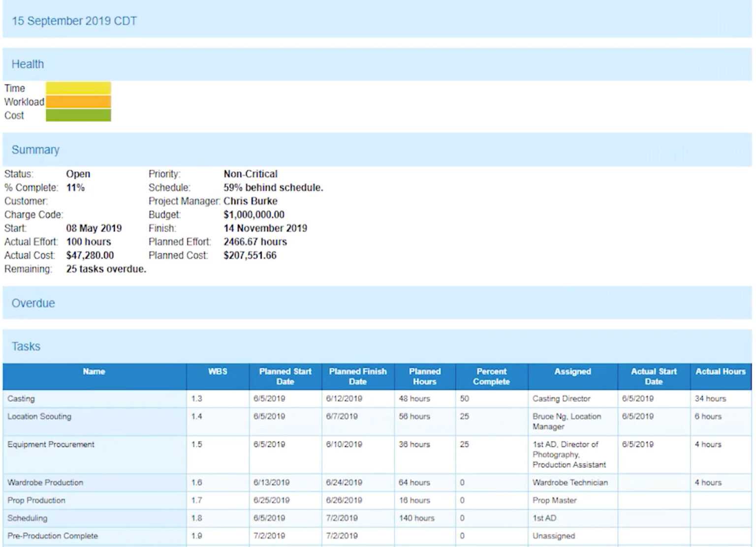Screen dimensions: 756x547
Task: Click the Workload health status bar
Action: point(78,101)
